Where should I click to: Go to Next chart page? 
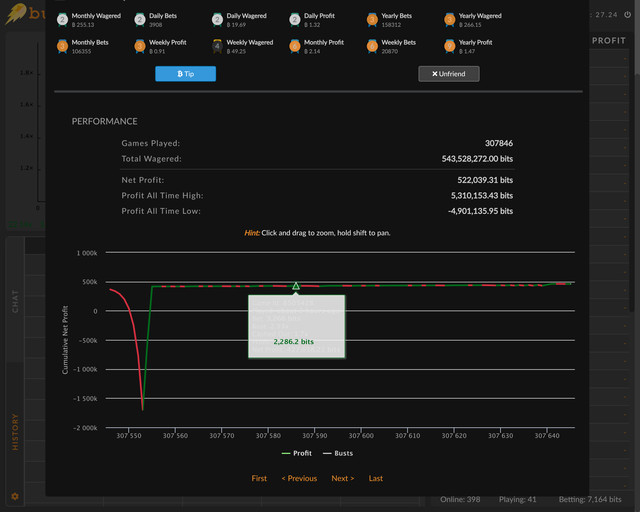(342, 478)
